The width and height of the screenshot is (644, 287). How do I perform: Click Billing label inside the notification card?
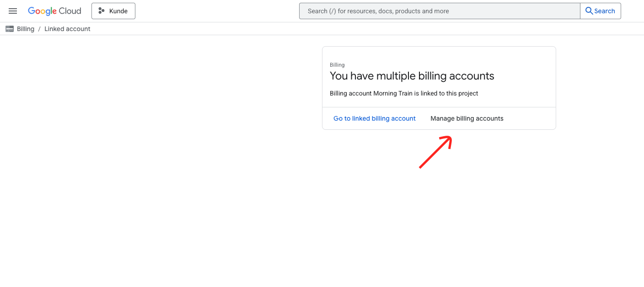pos(337,64)
